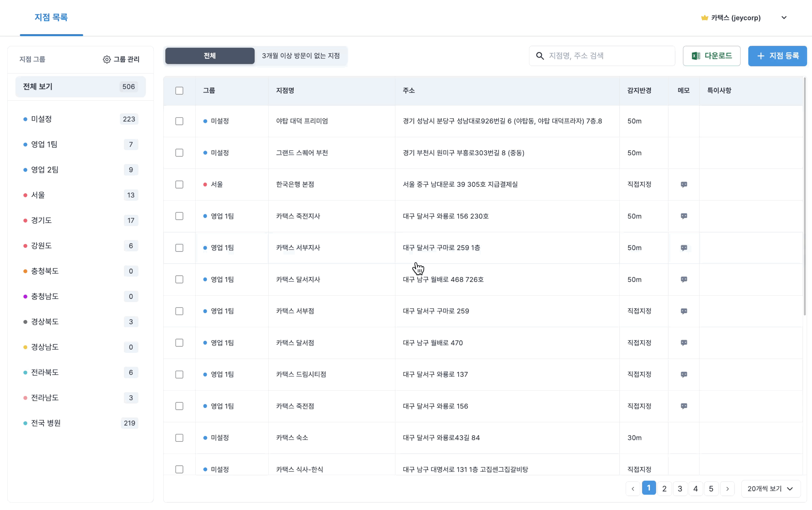
Task: Jump to page 3 in pagination
Action: coord(680,488)
